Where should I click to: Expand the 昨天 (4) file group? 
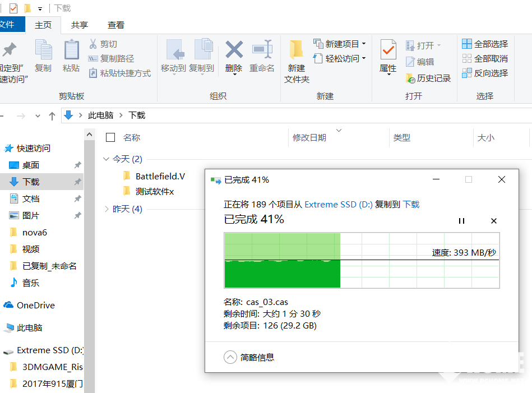pos(107,209)
